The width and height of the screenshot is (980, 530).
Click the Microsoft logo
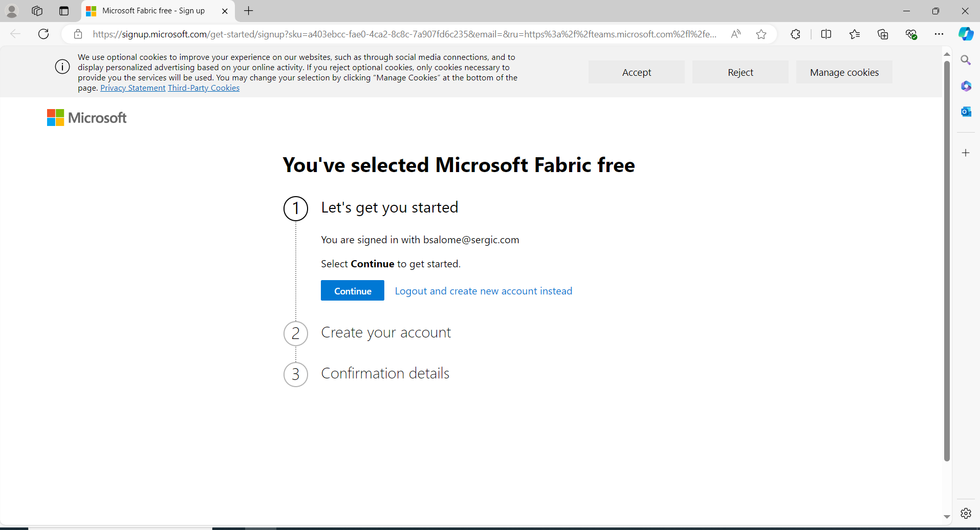pos(87,118)
